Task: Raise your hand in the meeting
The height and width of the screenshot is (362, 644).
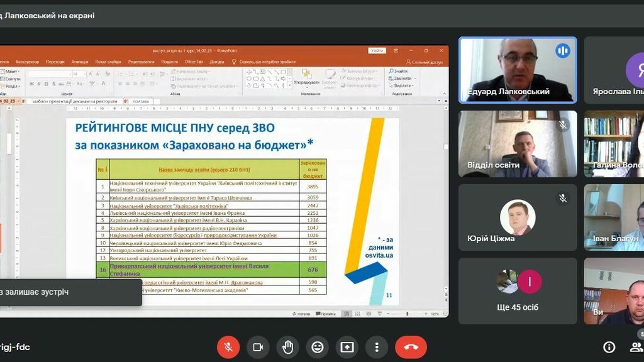Action: 287,347
